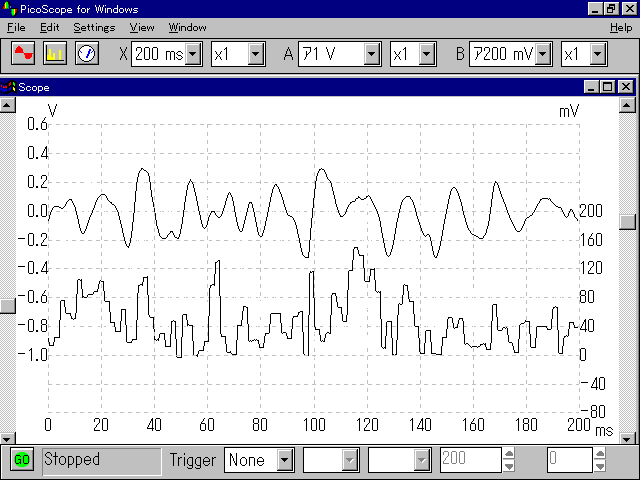The width and height of the screenshot is (640, 480).
Task: Minimize the PicoScope main window
Action: [x=596, y=9]
